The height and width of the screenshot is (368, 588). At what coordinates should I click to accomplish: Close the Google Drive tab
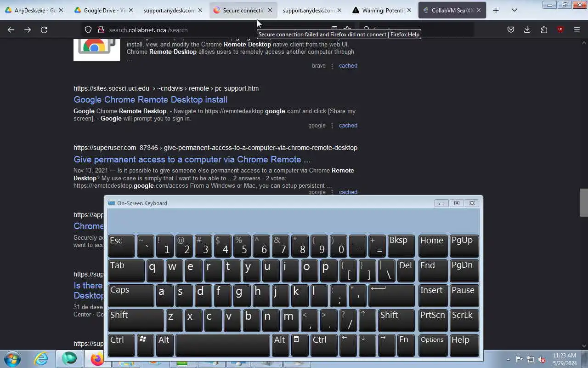click(x=130, y=10)
